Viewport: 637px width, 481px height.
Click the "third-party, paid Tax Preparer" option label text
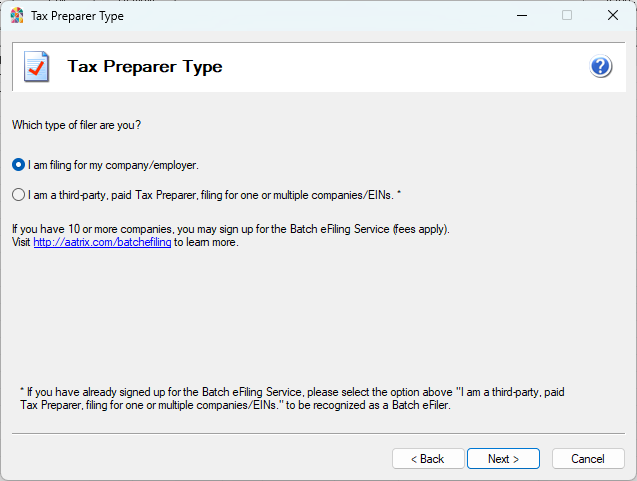(x=214, y=195)
